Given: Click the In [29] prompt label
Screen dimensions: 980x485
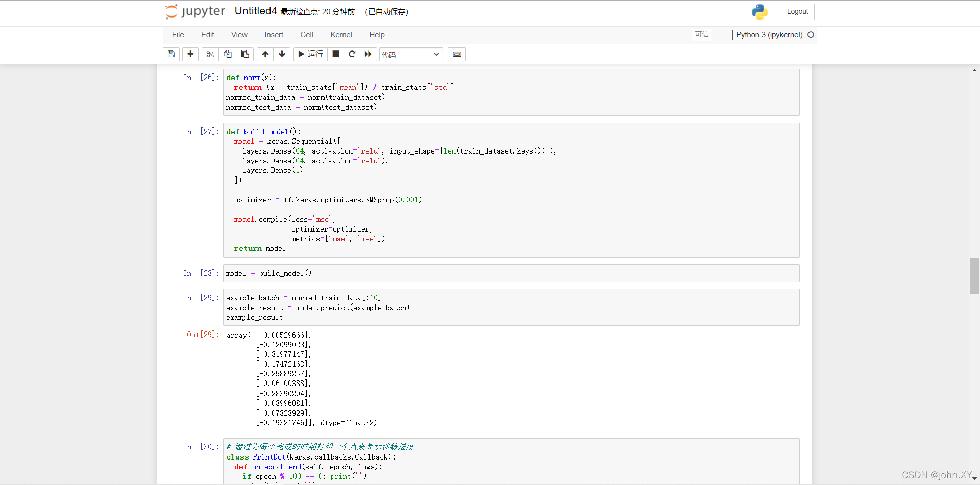Looking at the screenshot, I should 201,298.
